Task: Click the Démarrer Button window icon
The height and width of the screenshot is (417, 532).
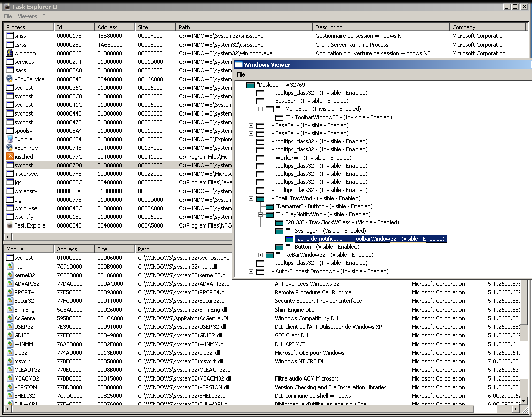Action: pyautogui.click(x=270, y=206)
